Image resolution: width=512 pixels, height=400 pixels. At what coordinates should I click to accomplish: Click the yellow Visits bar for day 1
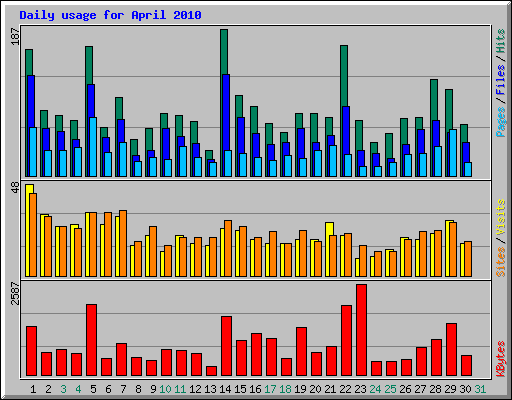pos(28,230)
